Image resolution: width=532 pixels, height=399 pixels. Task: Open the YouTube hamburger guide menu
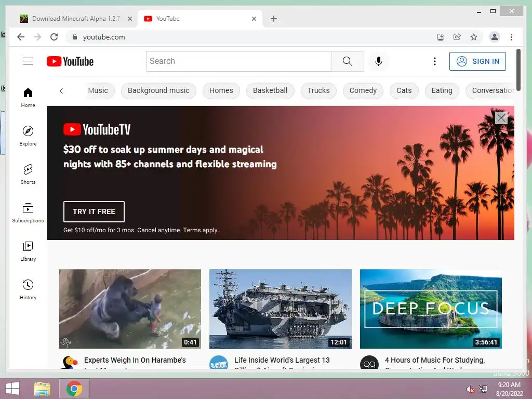[28, 61]
